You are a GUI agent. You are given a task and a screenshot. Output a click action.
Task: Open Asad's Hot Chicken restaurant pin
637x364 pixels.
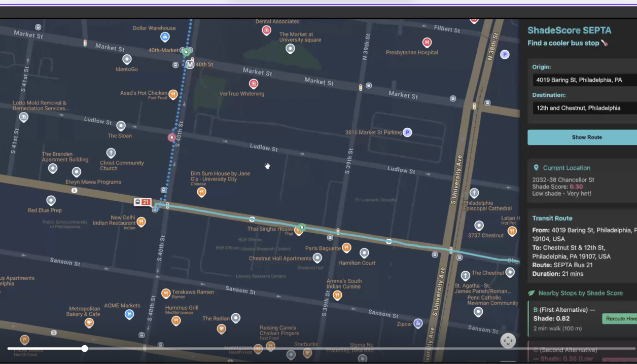click(x=173, y=94)
